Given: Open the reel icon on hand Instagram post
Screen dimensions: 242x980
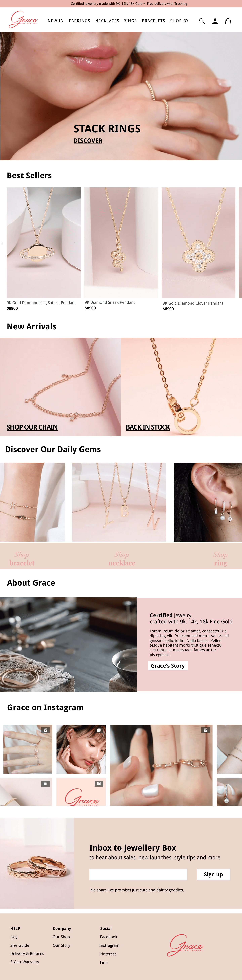Looking at the screenshot, I should point(45,730).
